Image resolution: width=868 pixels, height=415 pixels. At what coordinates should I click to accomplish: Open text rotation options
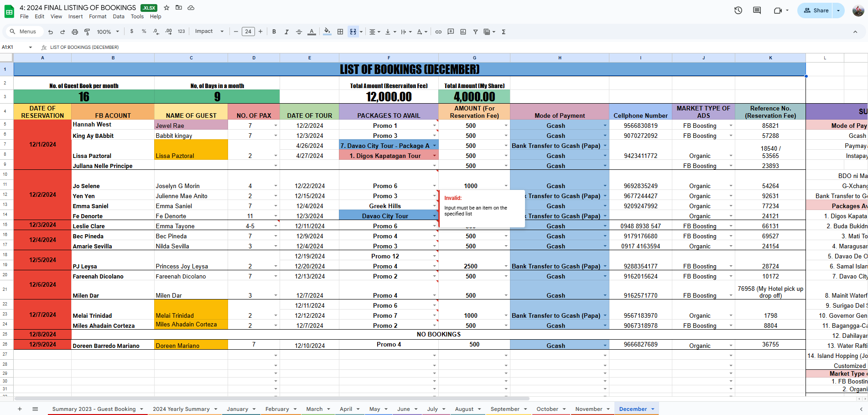422,32
